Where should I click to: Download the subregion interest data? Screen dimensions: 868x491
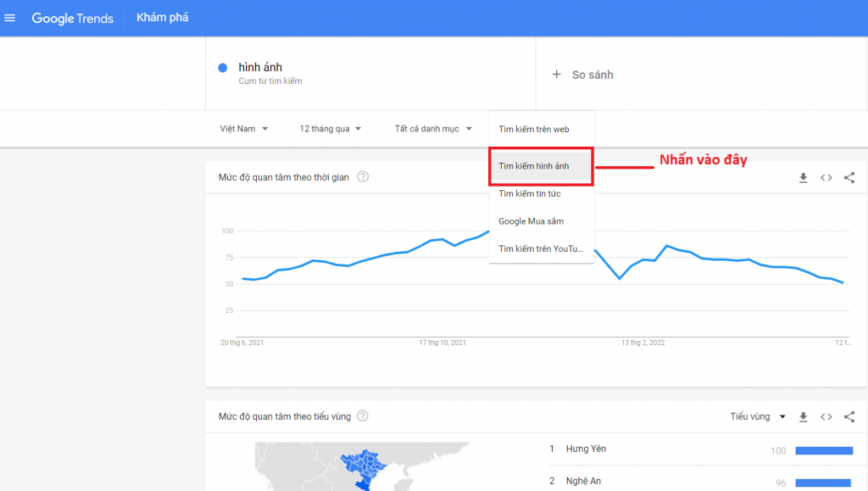click(803, 417)
